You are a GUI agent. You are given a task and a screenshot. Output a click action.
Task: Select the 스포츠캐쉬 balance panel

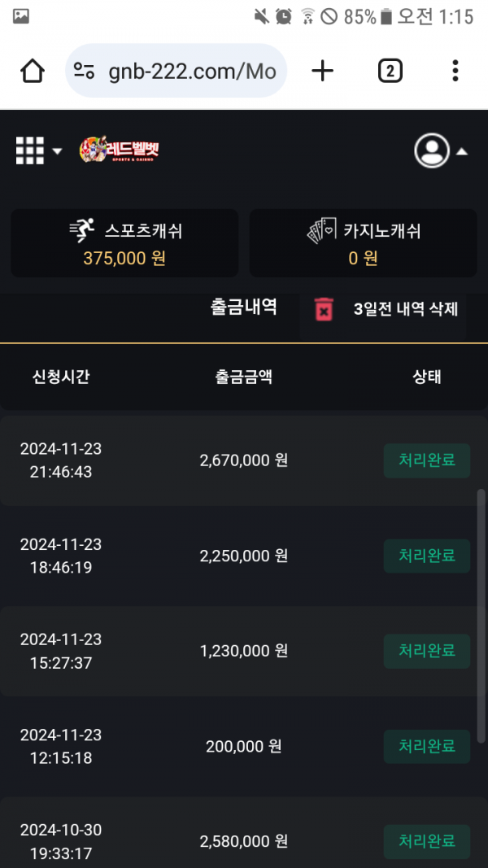click(x=124, y=243)
